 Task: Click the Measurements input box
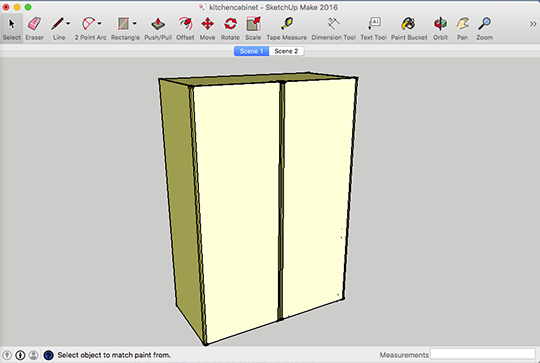click(482, 354)
